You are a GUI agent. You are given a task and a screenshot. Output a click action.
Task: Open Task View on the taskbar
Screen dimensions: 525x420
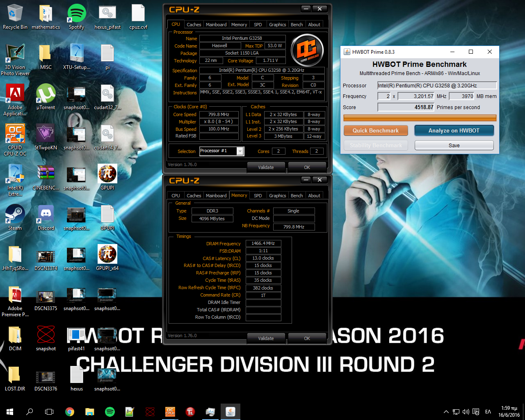[x=49, y=412]
